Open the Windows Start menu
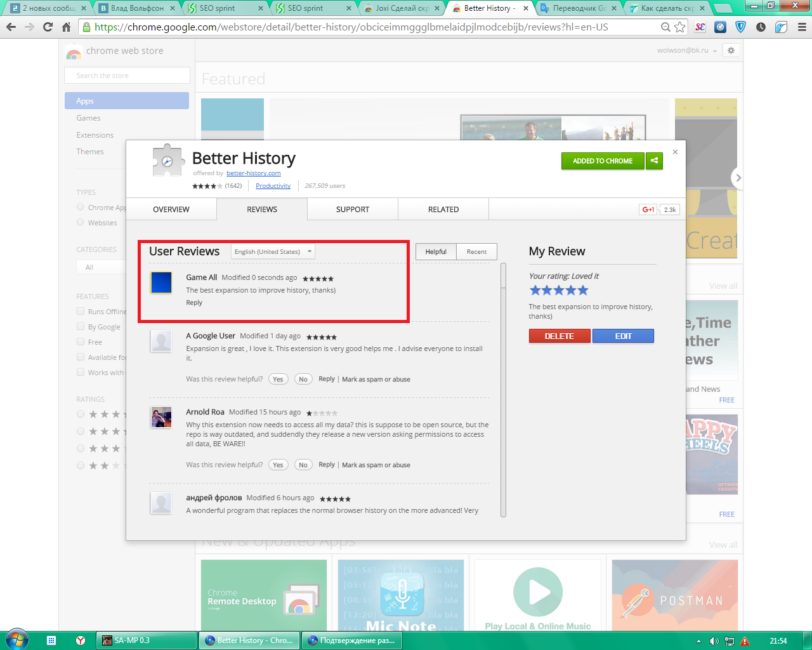Screen dimensions: 812x650 [16, 640]
